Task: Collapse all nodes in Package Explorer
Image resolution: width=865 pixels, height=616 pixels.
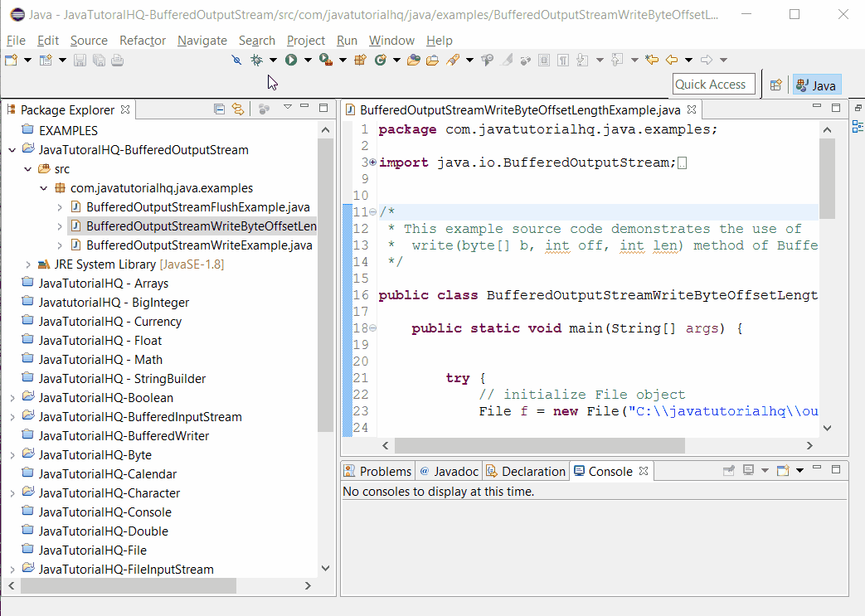Action: pyautogui.click(x=220, y=109)
